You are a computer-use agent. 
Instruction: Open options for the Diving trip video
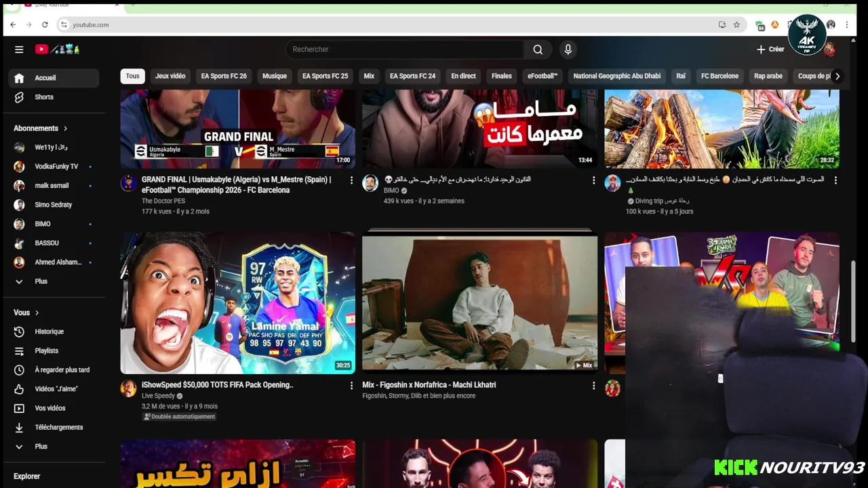coord(835,180)
